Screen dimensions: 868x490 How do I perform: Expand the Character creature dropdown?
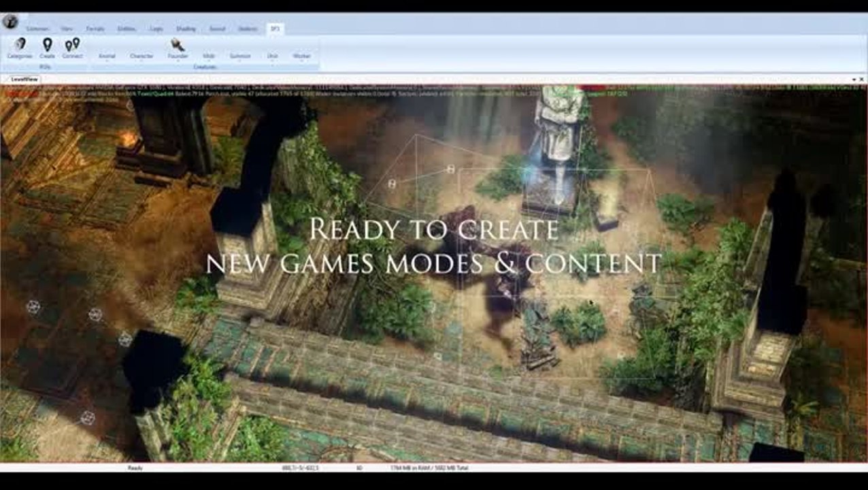[141, 56]
